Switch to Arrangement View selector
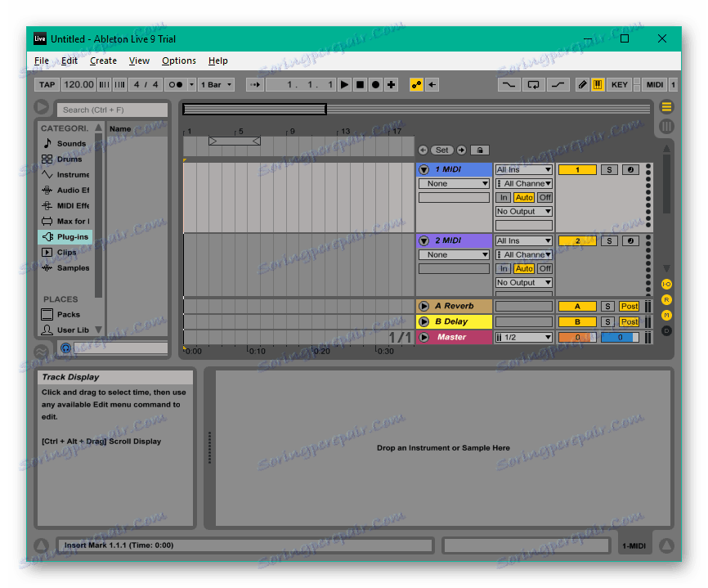Image resolution: width=708 pixels, height=588 pixels. point(666,107)
